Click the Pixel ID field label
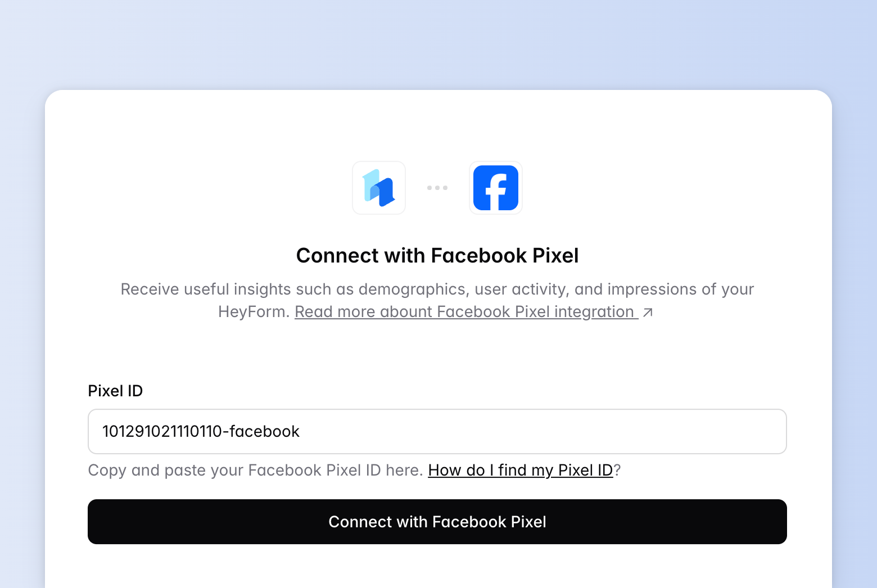The image size is (877, 588). 115,391
